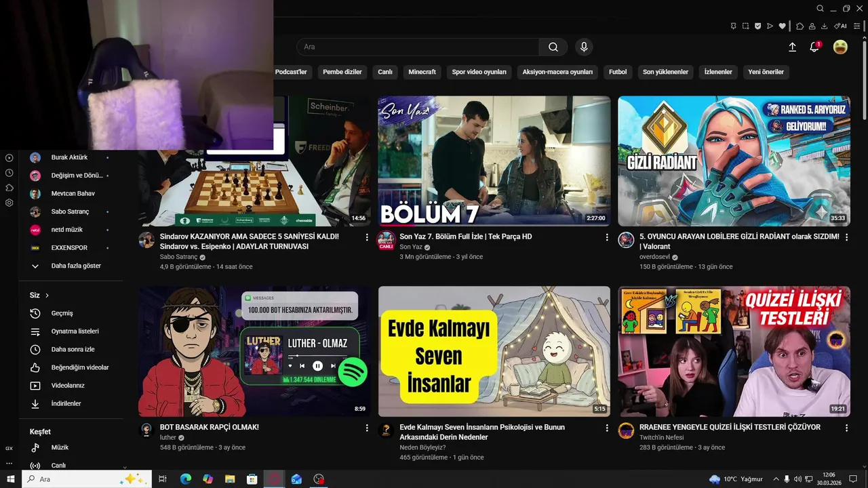Select the İzlenenler filter chip
868x488 pixels.
pos(718,72)
